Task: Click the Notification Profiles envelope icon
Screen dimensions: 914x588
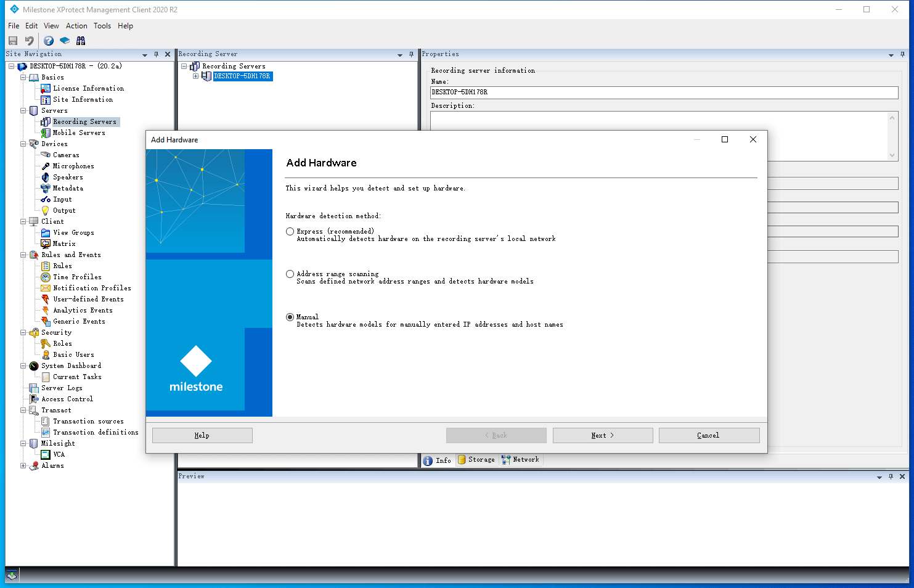Action: tap(46, 288)
